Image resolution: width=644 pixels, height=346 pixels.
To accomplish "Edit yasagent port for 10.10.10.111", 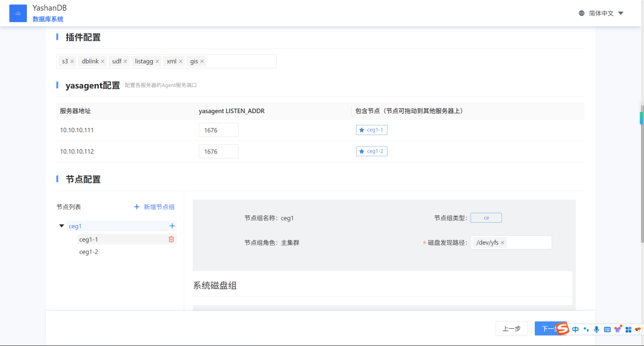I will [218, 130].
